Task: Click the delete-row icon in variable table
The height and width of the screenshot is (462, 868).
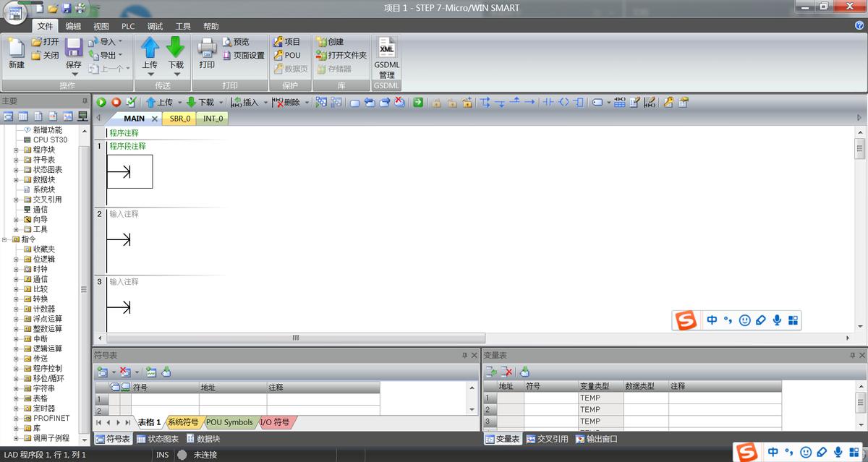Action: [506, 372]
